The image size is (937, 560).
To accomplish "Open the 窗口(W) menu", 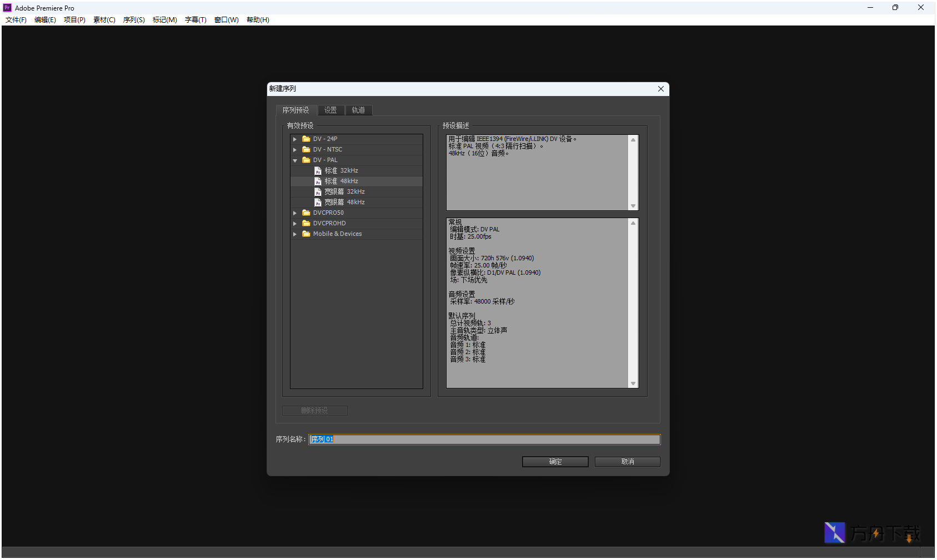I will point(227,20).
